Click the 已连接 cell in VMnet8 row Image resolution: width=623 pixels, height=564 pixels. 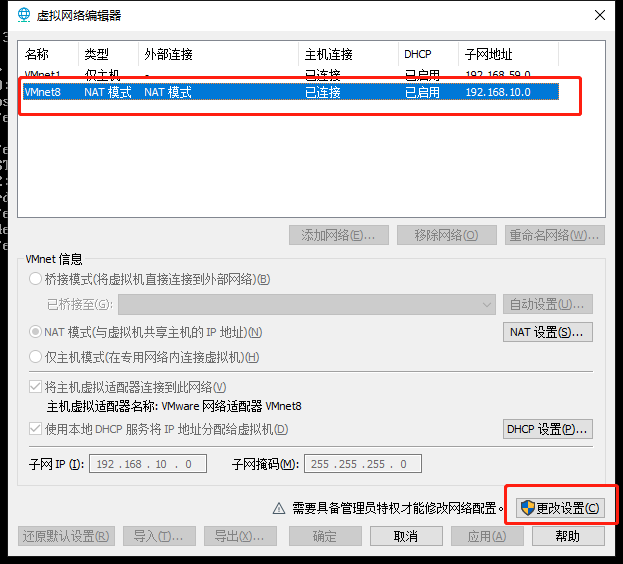pos(323,92)
